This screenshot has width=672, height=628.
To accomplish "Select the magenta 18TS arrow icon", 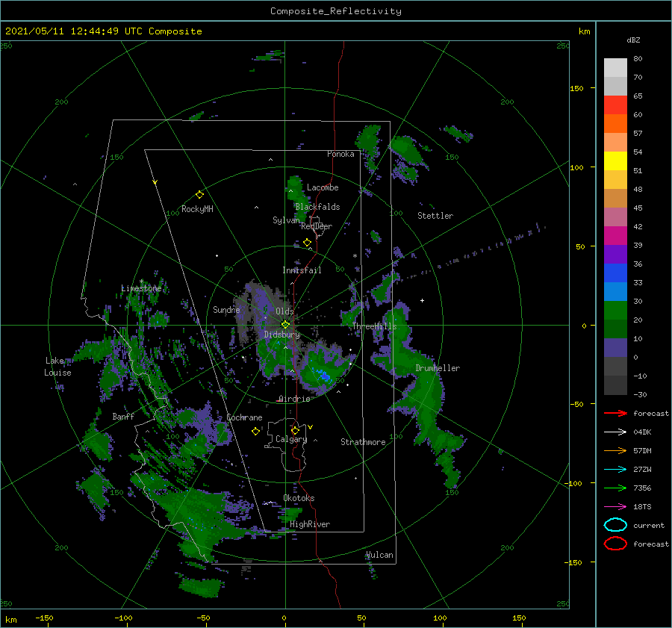I will click(x=615, y=507).
